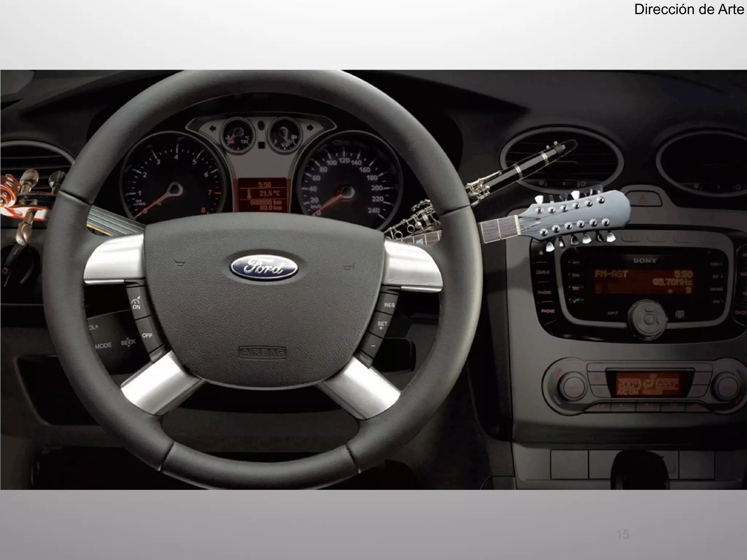Click the left turn signal arrow indicator
Viewport: 747px width, 560px height.
tap(213, 128)
